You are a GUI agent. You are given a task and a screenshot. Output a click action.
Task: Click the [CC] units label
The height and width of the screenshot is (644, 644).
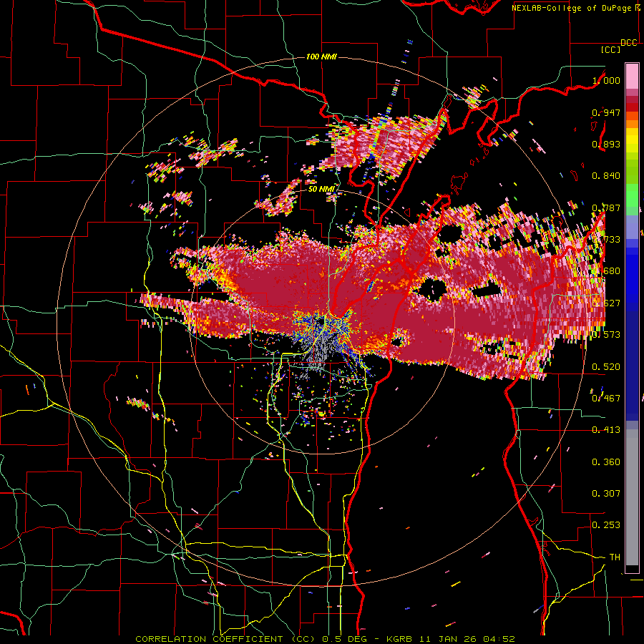[x=610, y=49]
